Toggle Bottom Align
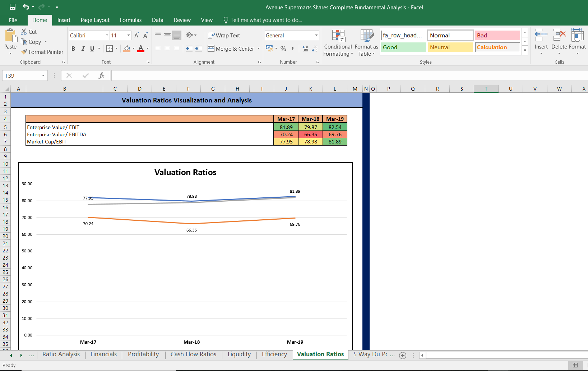This screenshot has height=371, width=588. (x=177, y=35)
